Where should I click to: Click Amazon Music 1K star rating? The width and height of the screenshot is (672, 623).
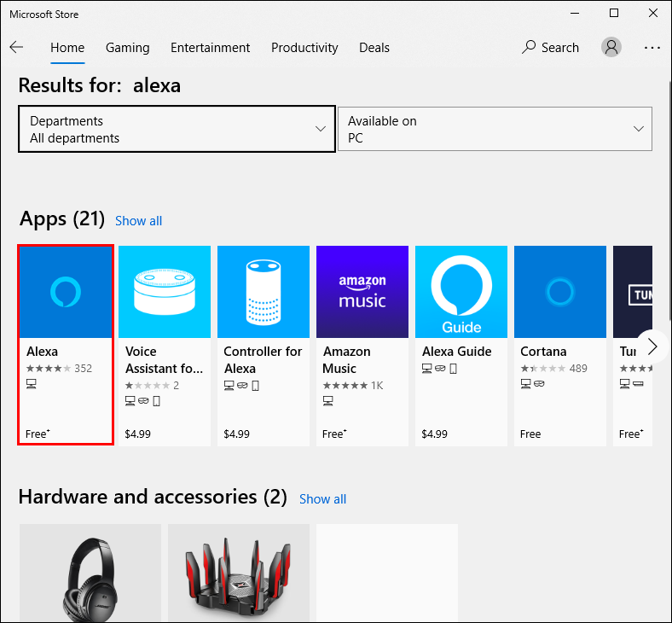point(353,386)
